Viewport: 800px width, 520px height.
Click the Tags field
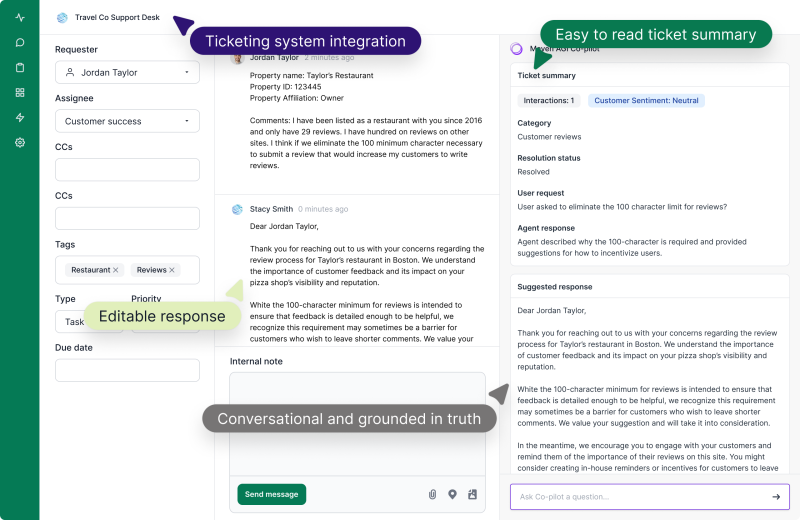tap(127, 270)
